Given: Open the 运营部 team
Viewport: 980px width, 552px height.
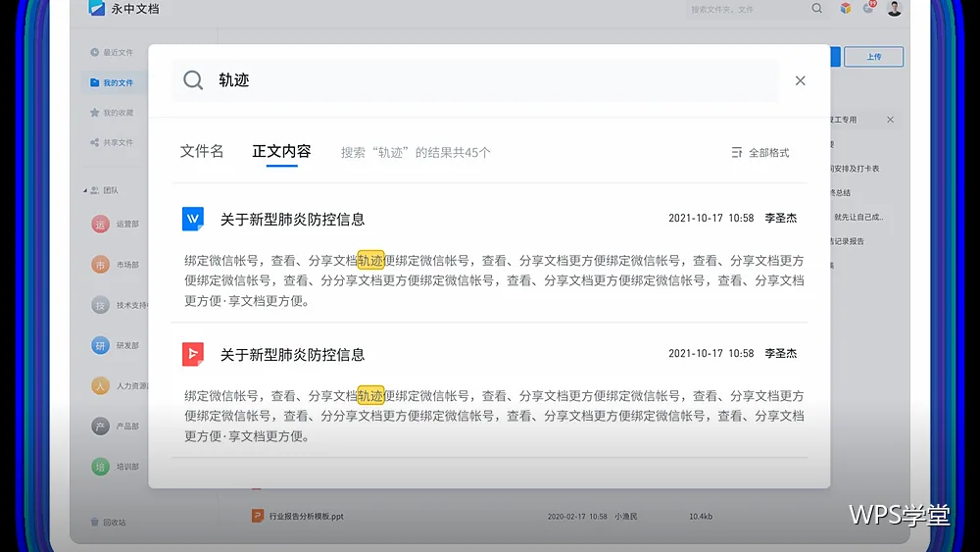Looking at the screenshot, I should pyautogui.click(x=116, y=224).
